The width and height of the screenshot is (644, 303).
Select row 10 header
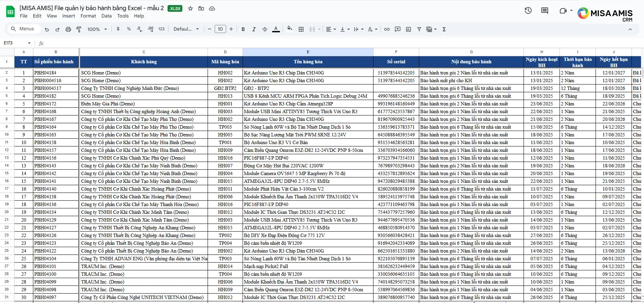[x=7, y=135]
